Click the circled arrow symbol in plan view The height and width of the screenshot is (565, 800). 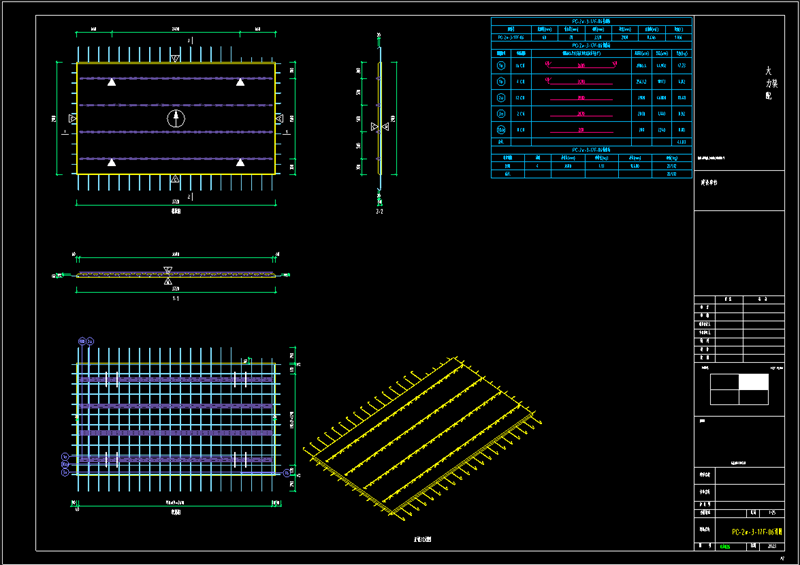pyautogui.click(x=176, y=119)
